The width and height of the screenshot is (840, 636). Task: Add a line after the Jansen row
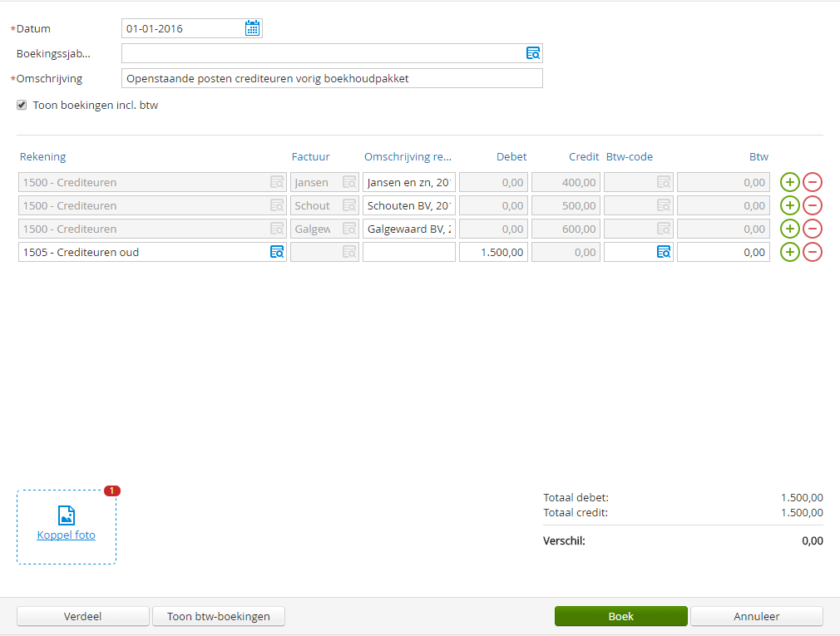click(789, 182)
